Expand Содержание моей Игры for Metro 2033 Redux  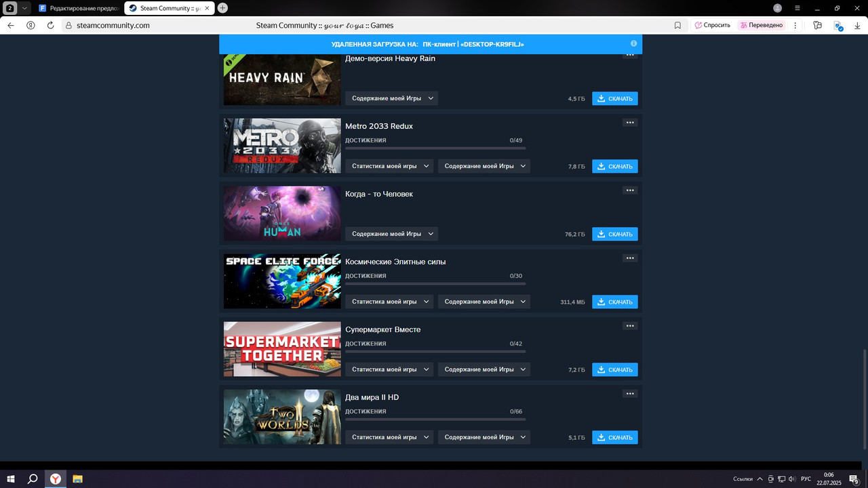(x=484, y=166)
